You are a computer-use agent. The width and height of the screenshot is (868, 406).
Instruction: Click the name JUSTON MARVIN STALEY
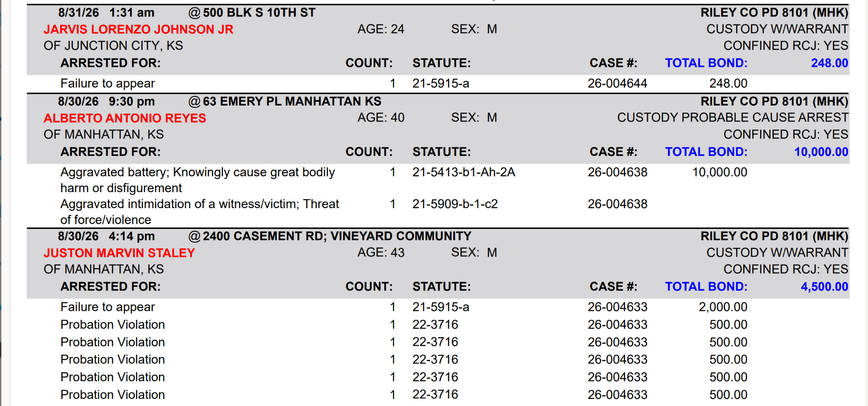[119, 253]
